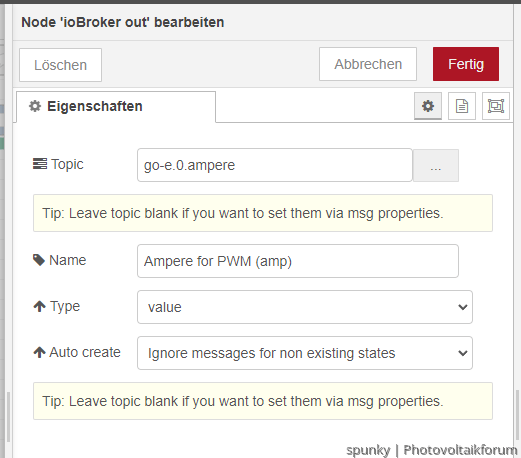The width and height of the screenshot is (521, 458).
Task: Click the Type arrow icon
Action: tap(39, 306)
